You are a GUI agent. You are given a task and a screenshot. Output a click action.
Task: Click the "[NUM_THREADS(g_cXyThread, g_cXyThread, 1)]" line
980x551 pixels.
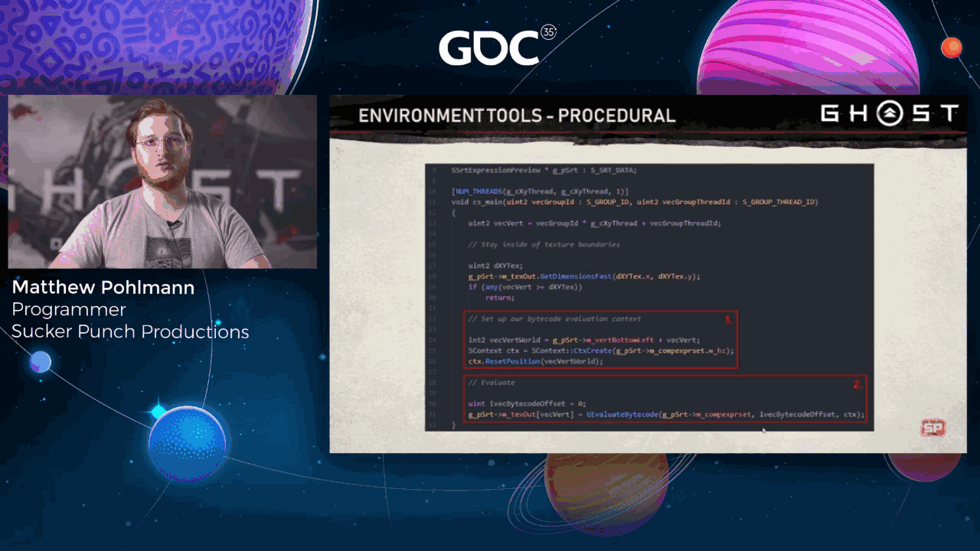pyautogui.click(x=540, y=191)
